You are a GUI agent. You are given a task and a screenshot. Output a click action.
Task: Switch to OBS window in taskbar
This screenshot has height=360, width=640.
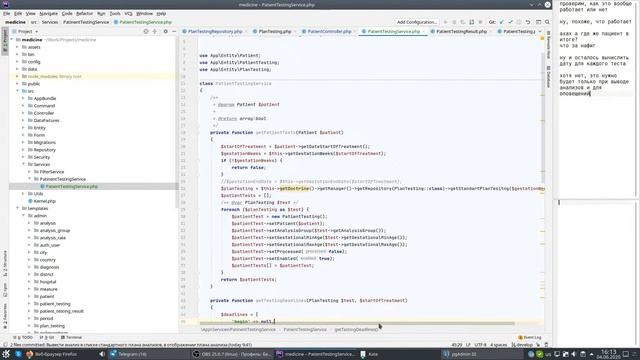click(x=231, y=354)
